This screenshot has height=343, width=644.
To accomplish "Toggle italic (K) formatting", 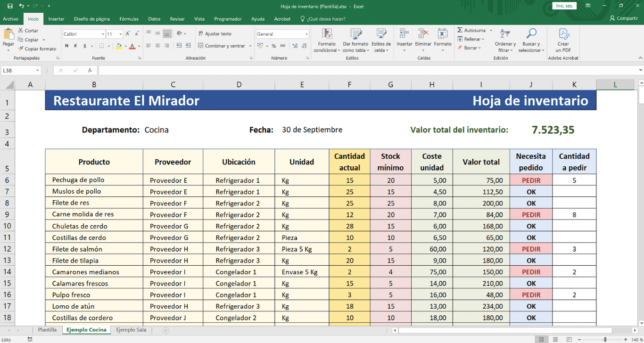I will [75, 46].
